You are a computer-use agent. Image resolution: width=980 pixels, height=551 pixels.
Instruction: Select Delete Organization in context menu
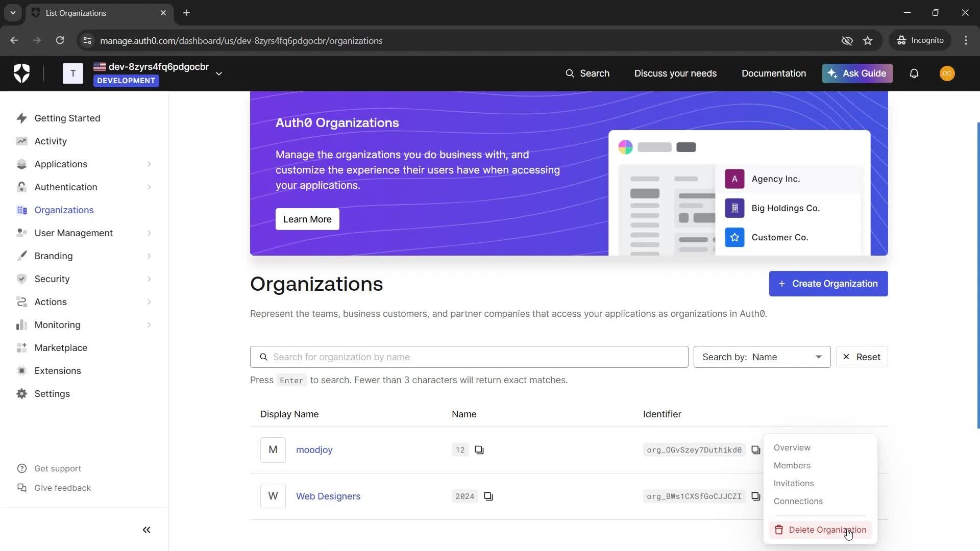pos(821,530)
